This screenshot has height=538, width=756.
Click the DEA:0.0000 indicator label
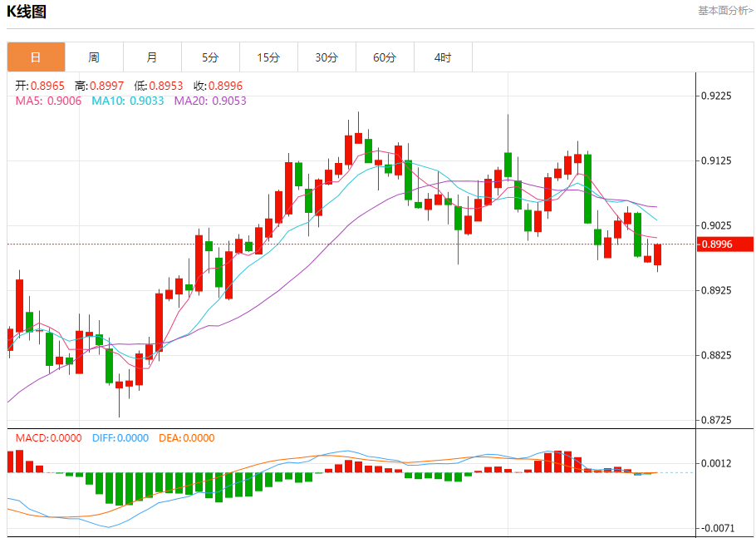pyautogui.click(x=187, y=438)
